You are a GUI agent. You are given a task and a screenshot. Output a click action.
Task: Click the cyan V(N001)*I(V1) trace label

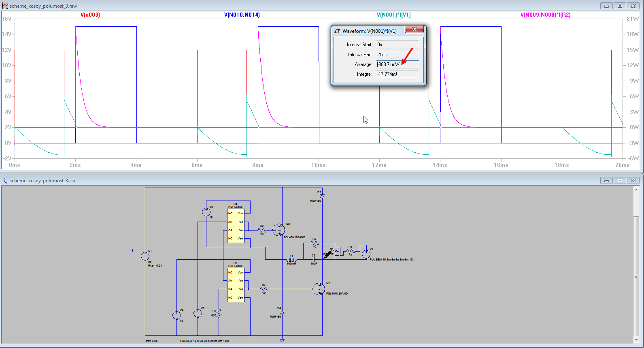coord(393,15)
